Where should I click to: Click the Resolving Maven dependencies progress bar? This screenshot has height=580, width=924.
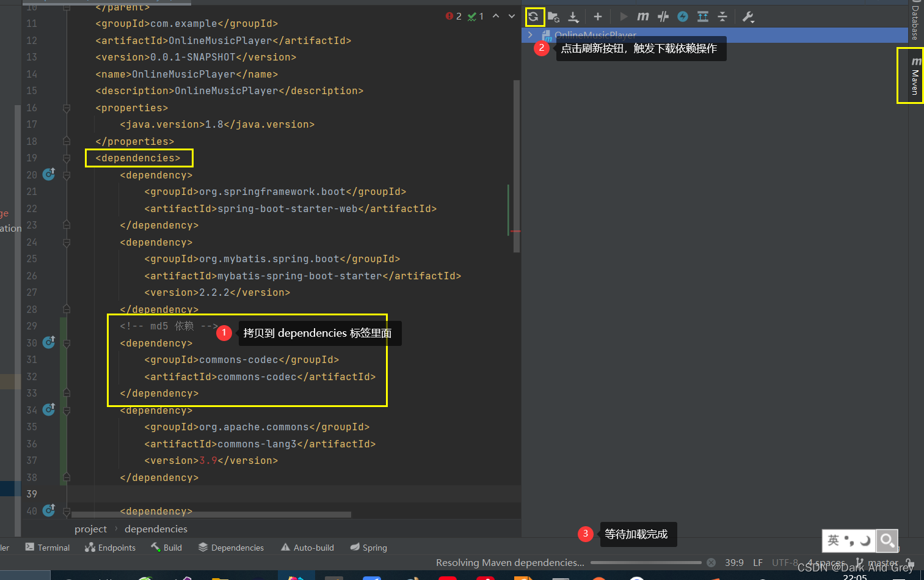coord(646,562)
